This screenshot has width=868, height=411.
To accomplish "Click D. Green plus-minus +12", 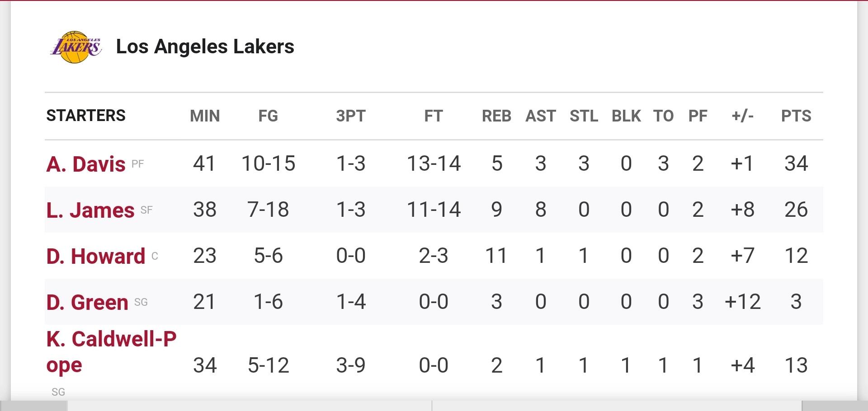I will click(743, 302).
